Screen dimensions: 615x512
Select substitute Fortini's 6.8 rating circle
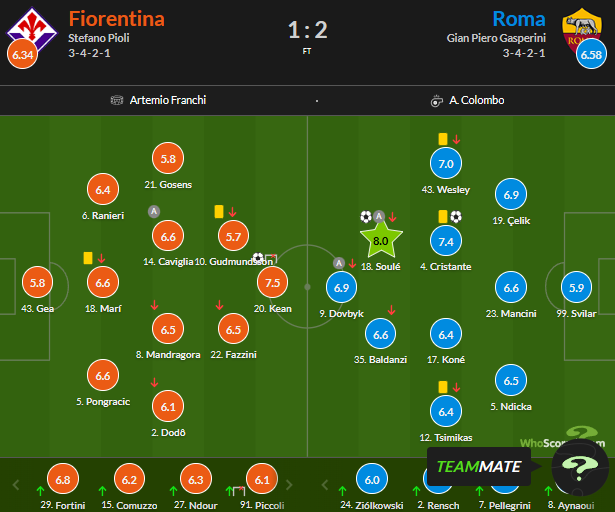64,481
